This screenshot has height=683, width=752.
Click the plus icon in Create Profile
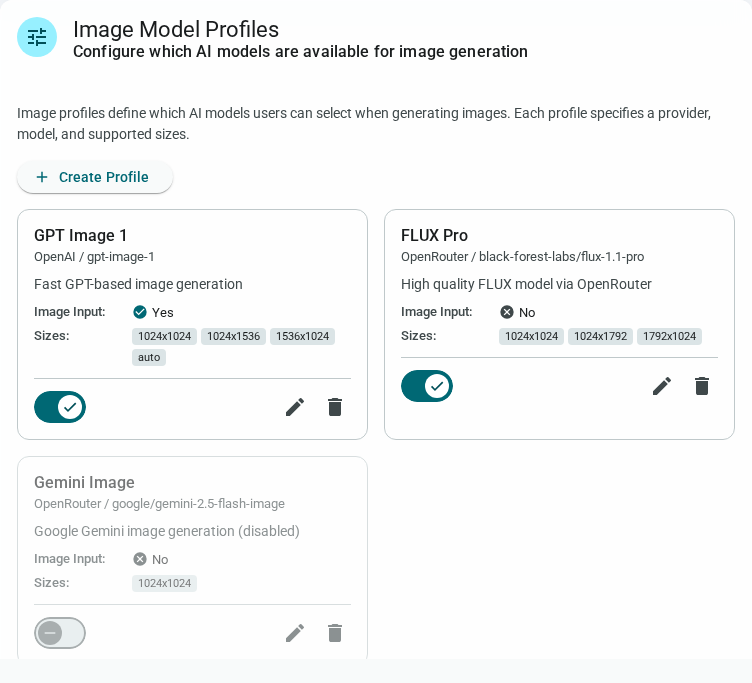coord(42,177)
